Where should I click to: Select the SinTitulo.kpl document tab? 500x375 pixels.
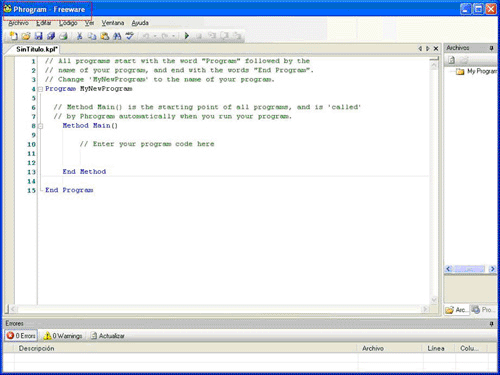pos(37,49)
